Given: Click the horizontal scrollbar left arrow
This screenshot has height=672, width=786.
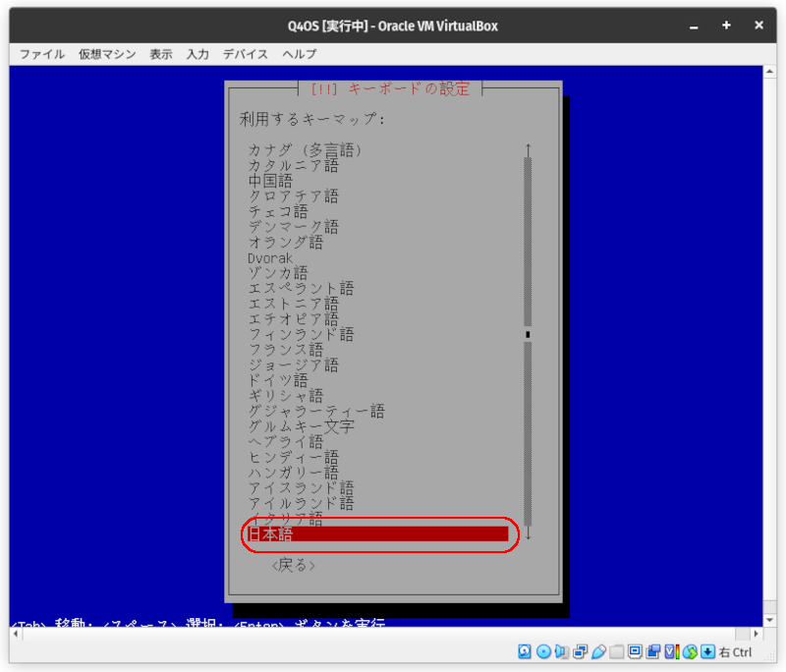Looking at the screenshot, I should [16, 634].
